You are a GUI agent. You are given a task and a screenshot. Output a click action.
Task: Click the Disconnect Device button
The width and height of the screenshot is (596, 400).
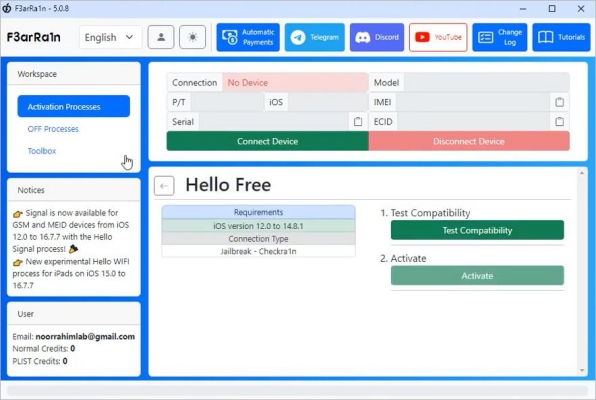point(469,141)
